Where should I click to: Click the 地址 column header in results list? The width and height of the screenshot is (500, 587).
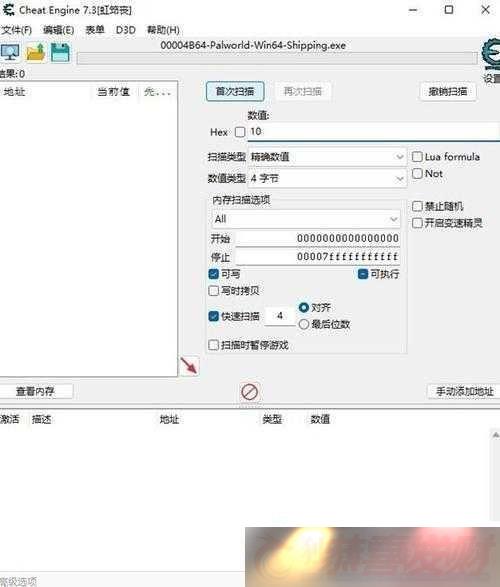click(x=14, y=92)
